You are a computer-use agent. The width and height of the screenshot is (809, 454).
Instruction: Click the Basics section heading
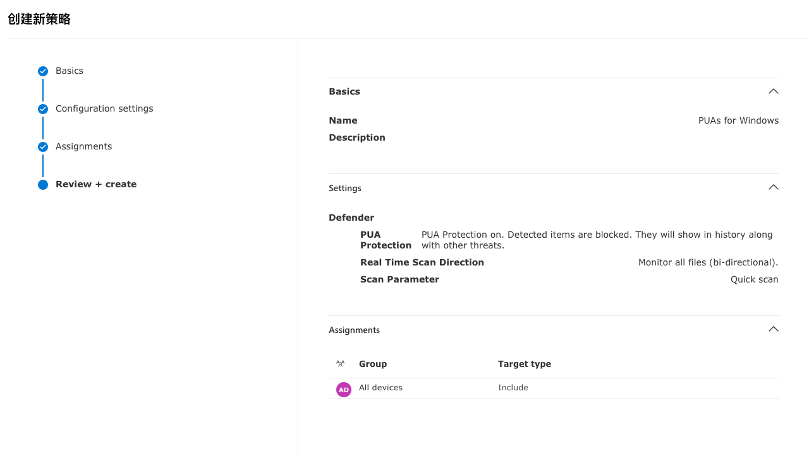coord(344,91)
